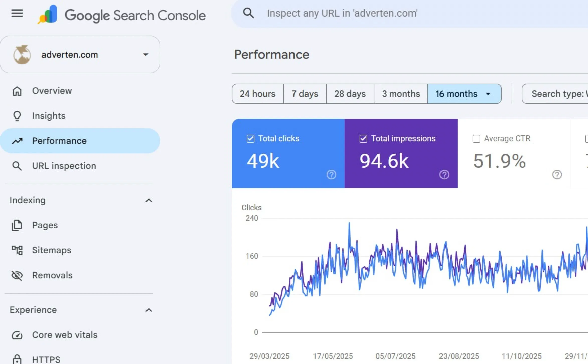The width and height of the screenshot is (588, 364).
Task: Open help for Total clicks
Action: tap(331, 175)
